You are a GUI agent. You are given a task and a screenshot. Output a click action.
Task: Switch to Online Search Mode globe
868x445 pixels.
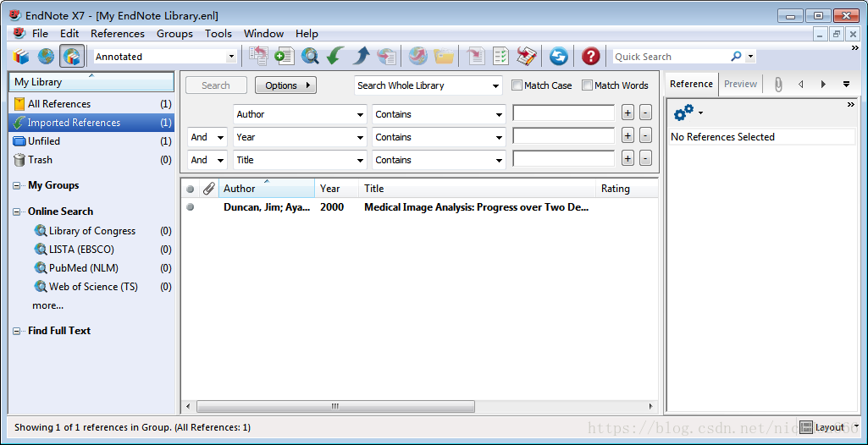tap(46, 56)
